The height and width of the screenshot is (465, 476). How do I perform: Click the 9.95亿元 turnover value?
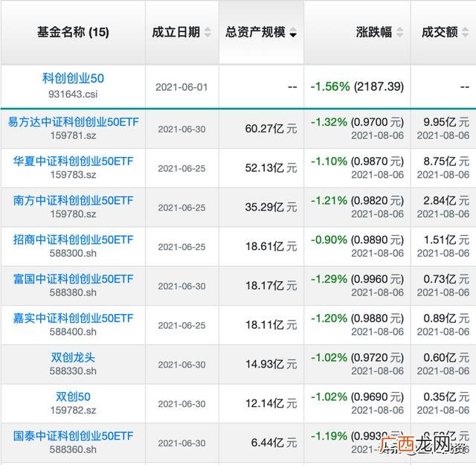click(446, 122)
